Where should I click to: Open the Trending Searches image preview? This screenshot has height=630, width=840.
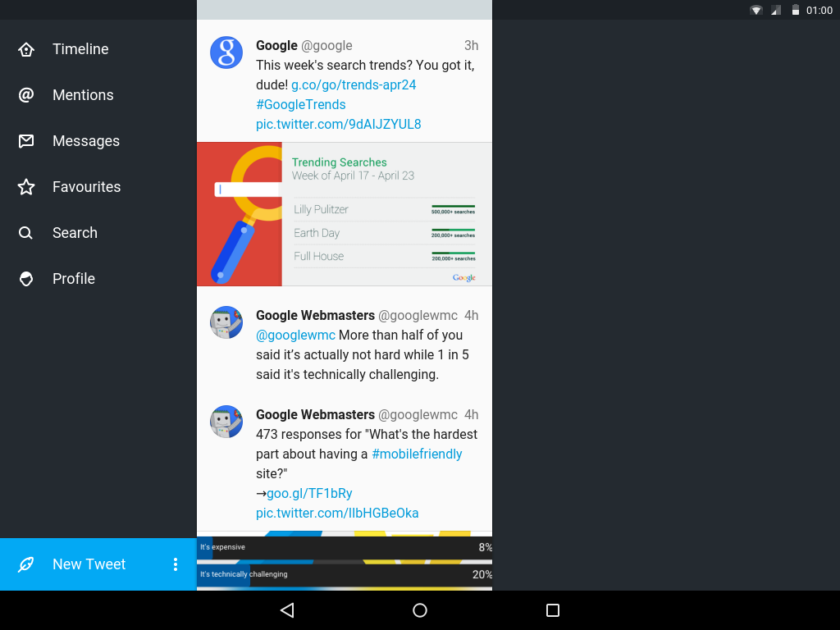[345, 214]
